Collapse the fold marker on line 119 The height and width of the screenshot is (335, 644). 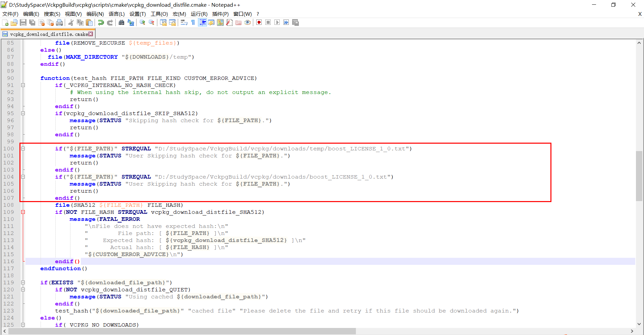click(x=23, y=282)
